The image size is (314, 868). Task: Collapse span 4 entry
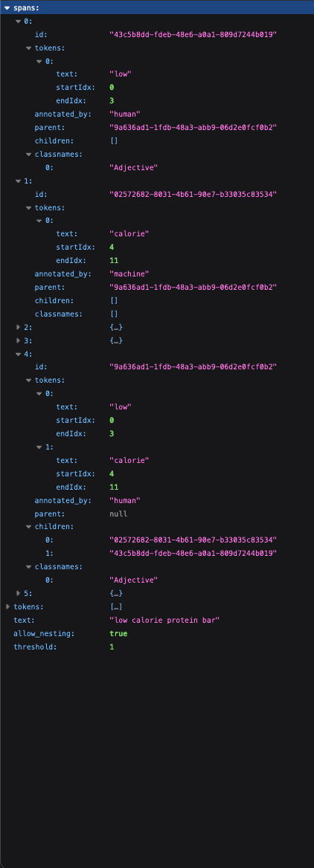[x=19, y=354]
